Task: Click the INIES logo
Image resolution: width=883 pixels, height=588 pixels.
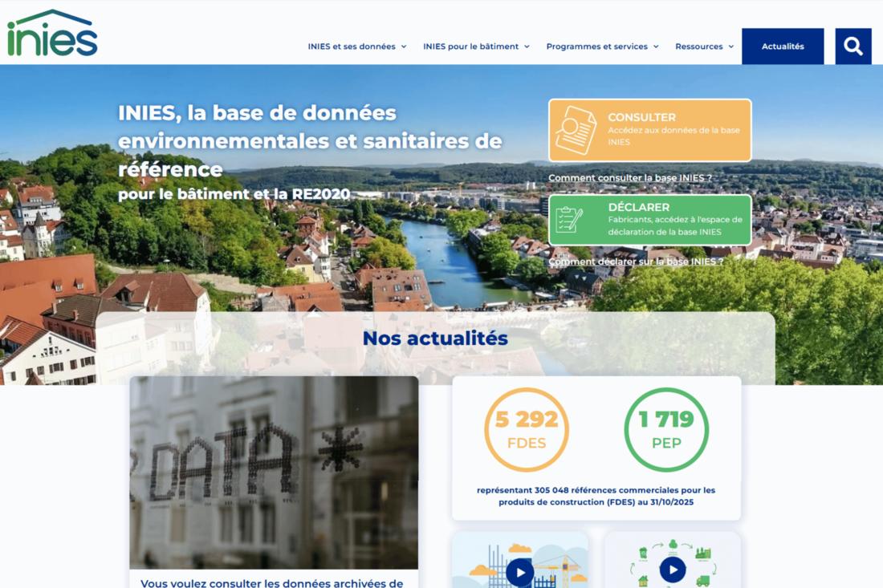Action: (x=52, y=33)
